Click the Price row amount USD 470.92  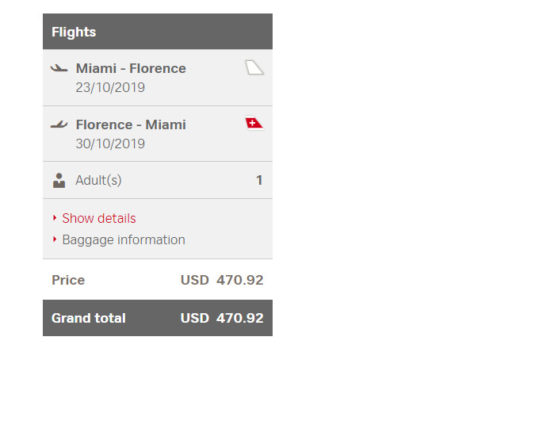tap(222, 280)
